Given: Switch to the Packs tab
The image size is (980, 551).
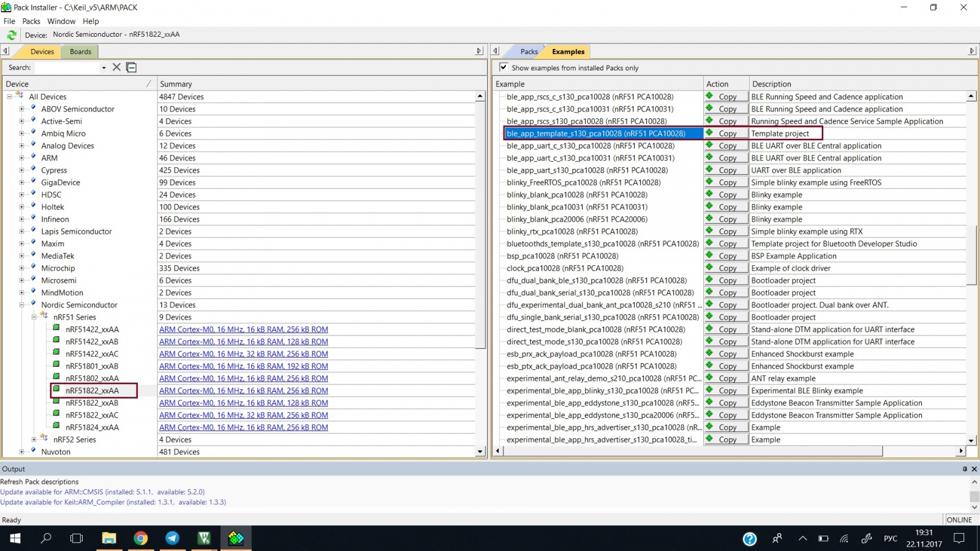Looking at the screenshot, I should [x=529, y=51].
